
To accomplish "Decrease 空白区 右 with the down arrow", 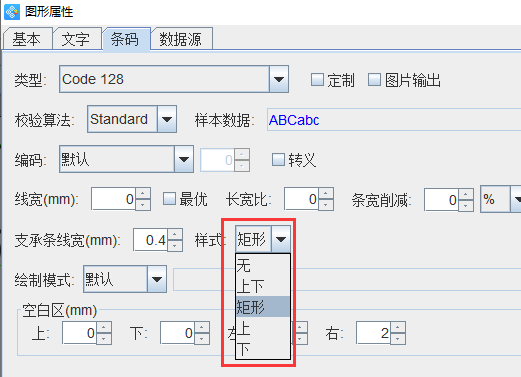I will 398,338.
